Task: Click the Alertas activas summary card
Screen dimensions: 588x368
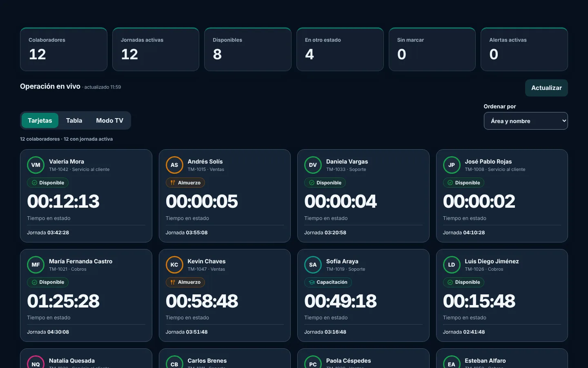Action: (x=524, y=49)
